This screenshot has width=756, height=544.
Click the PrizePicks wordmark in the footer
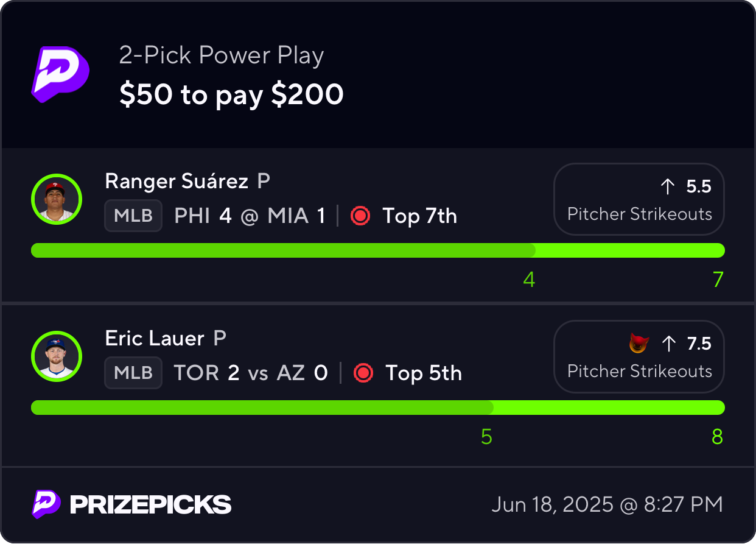[x=150, y=504]
